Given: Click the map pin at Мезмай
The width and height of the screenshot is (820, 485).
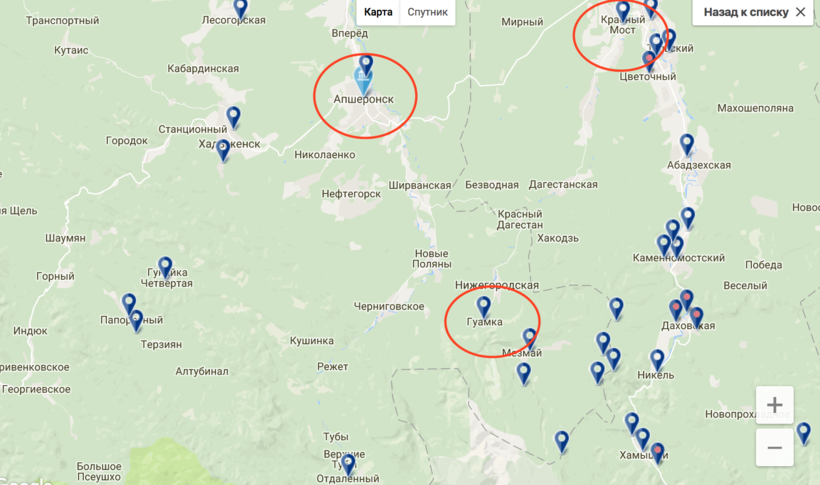Looking at the screenshot, I should tap(529, 339).
